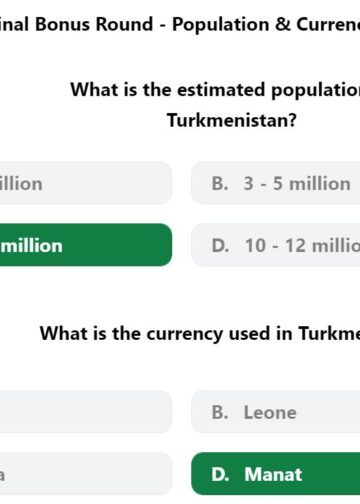Choose the green highlighted "Manat" answer

(275, 474)
